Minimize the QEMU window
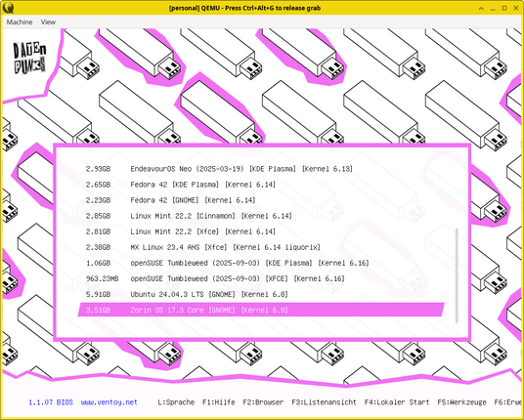 493,8
